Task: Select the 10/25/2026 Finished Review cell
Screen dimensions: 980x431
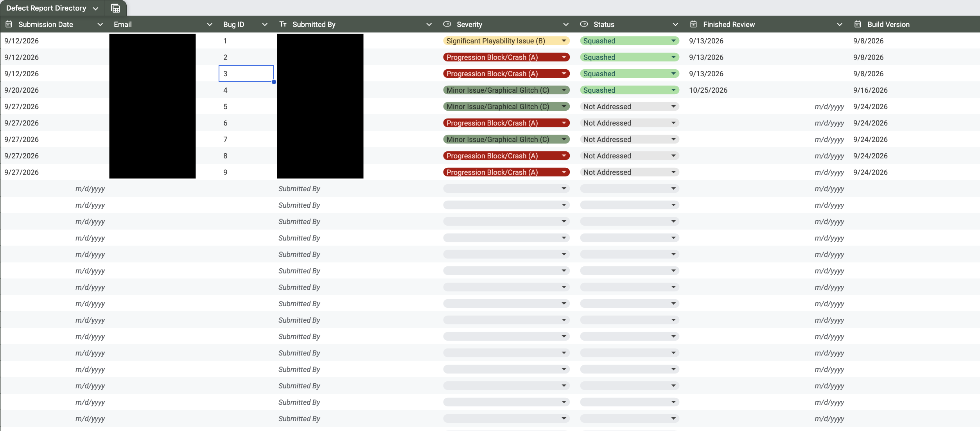Action: pyautogui.click(x=766, y=90)
